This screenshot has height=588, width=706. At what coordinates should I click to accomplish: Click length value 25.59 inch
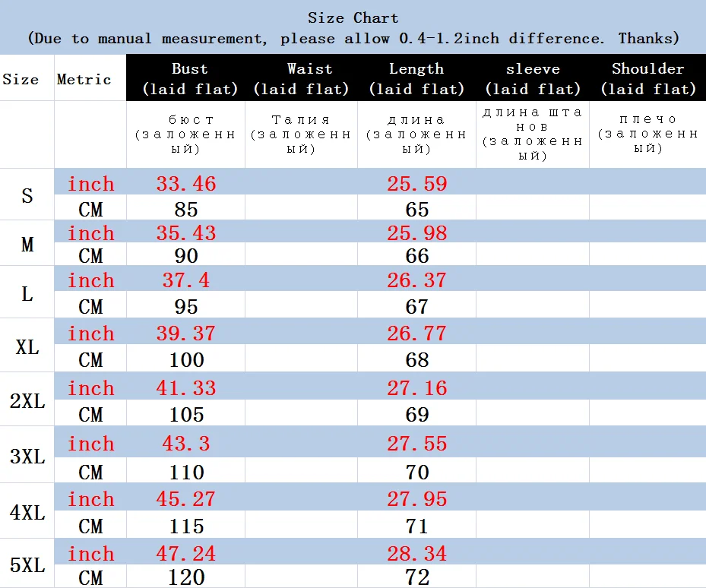click(x=417, y=184)
